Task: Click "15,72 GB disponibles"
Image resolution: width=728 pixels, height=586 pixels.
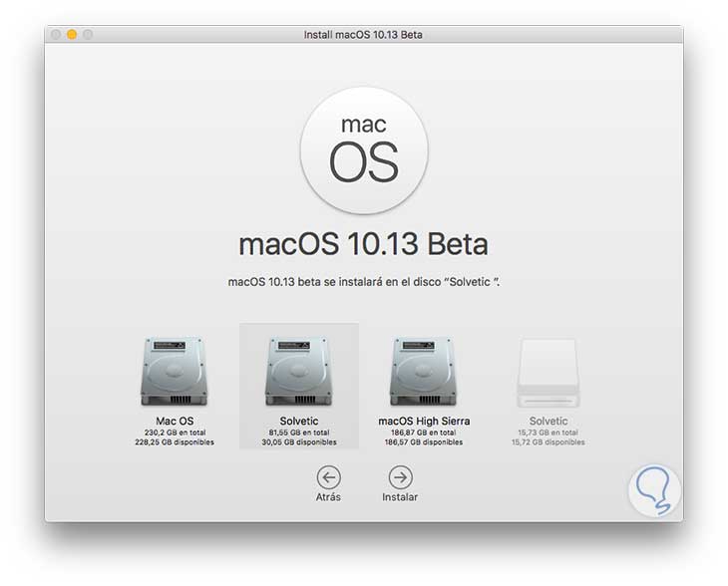Action: [547, 442]
